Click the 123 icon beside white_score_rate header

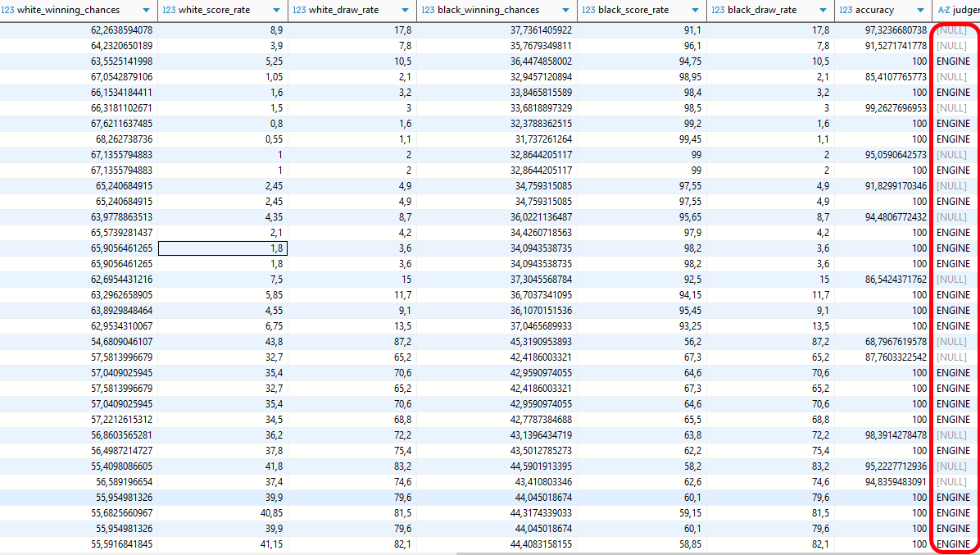169,11
